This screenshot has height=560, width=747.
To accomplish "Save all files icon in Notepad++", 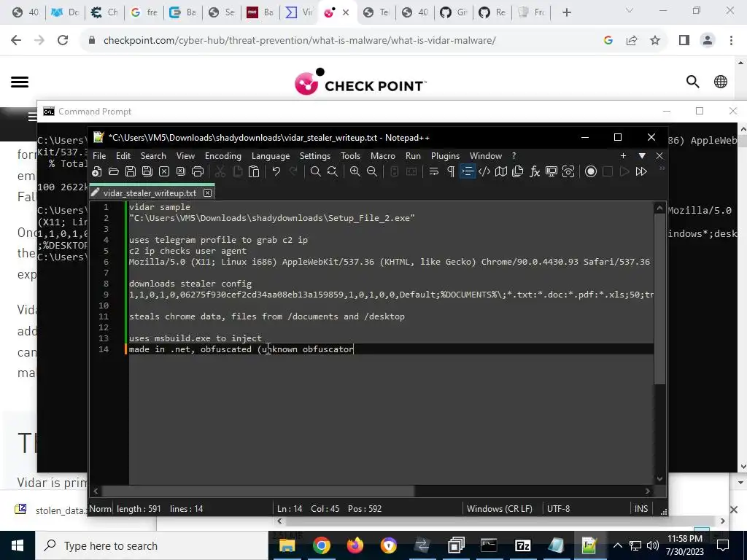I will pyautogui.click(x=147, y=171).
